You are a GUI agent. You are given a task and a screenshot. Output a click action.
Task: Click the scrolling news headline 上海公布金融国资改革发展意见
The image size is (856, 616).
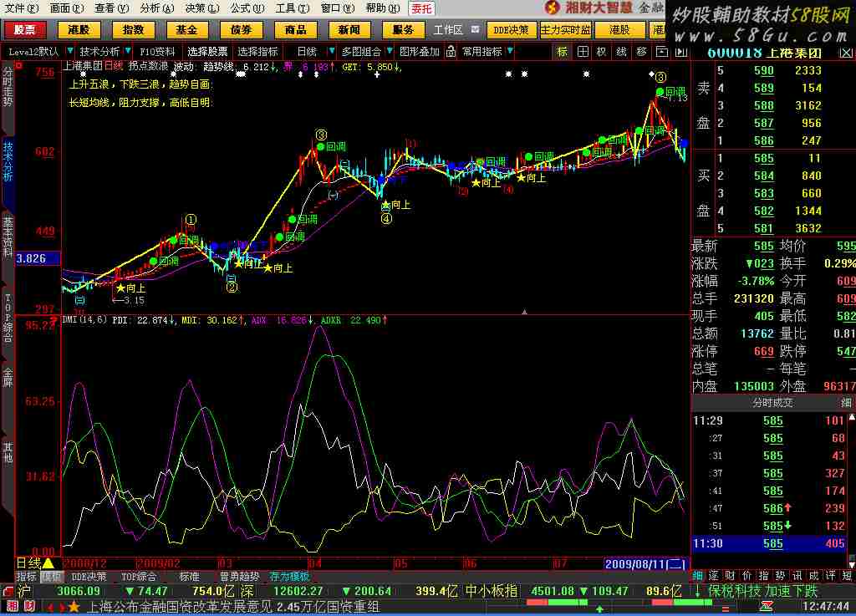click(x=181, y=607)
